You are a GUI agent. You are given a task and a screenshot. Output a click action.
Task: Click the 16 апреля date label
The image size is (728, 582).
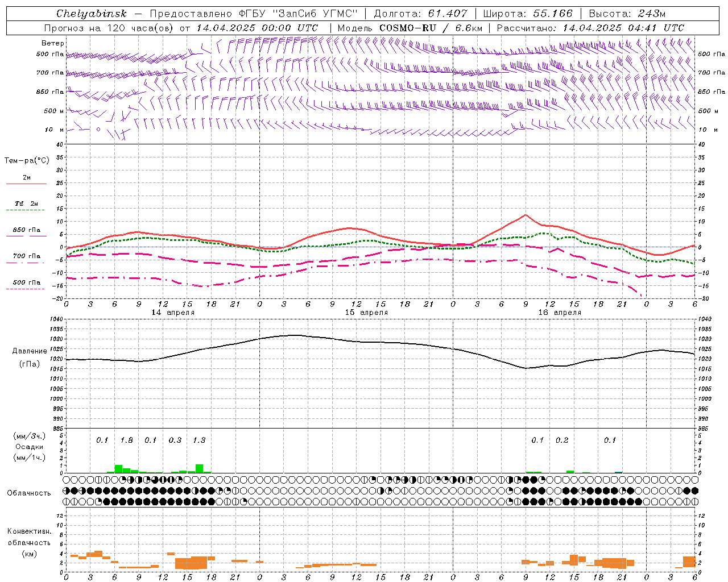pyautogui.click(x=560, y=313)
